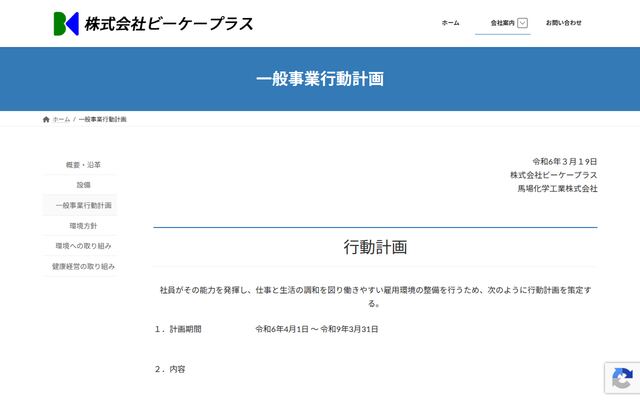Expand the 会社案内 dropdown chevron

pos(522,23)
